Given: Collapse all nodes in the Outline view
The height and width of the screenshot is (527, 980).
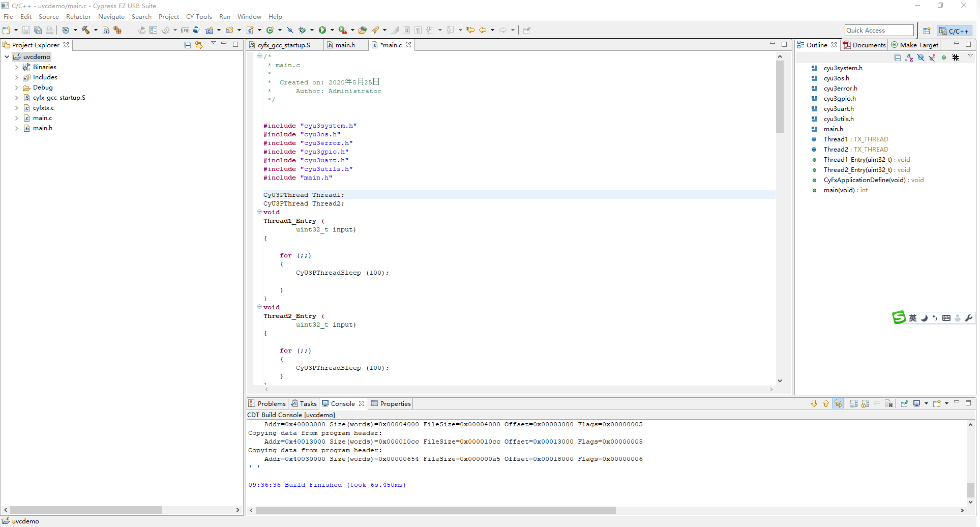Looking at the screenshot, I should tap(897, 57).
